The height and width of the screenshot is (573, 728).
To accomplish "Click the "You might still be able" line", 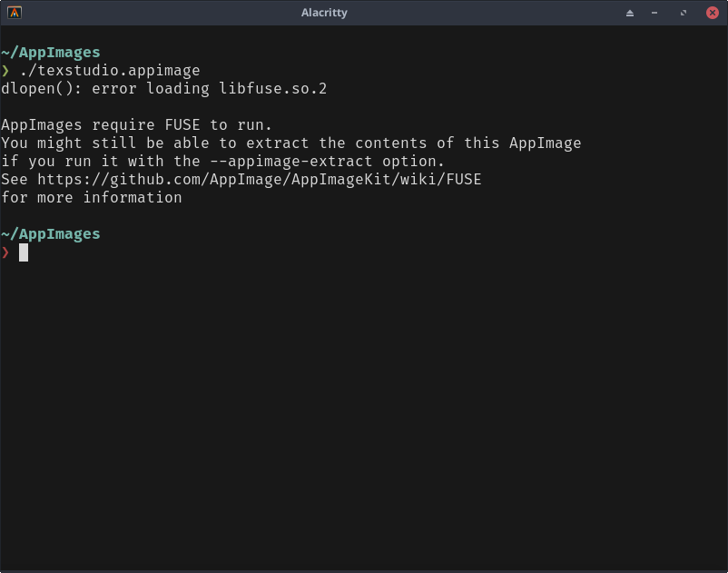I will tap(291, 143).
